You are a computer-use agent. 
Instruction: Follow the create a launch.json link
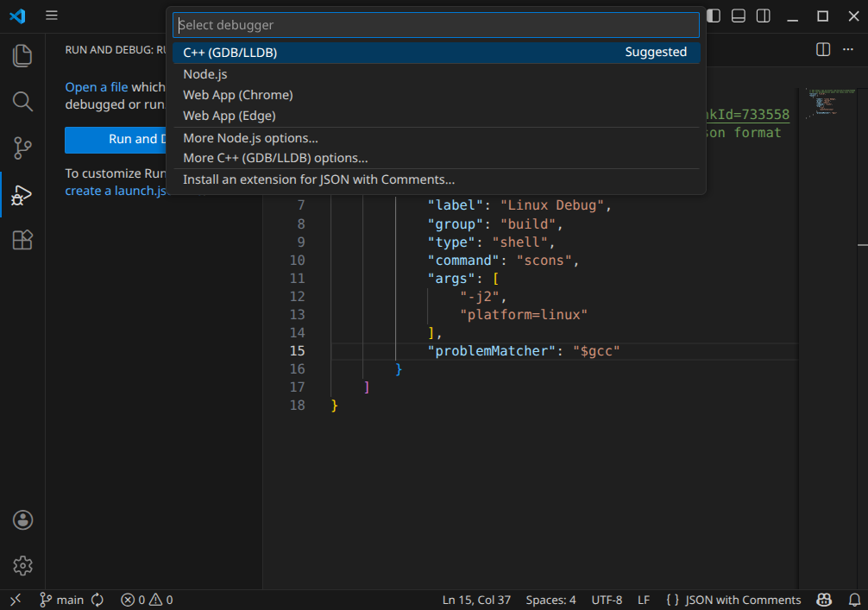click(115, 191)
